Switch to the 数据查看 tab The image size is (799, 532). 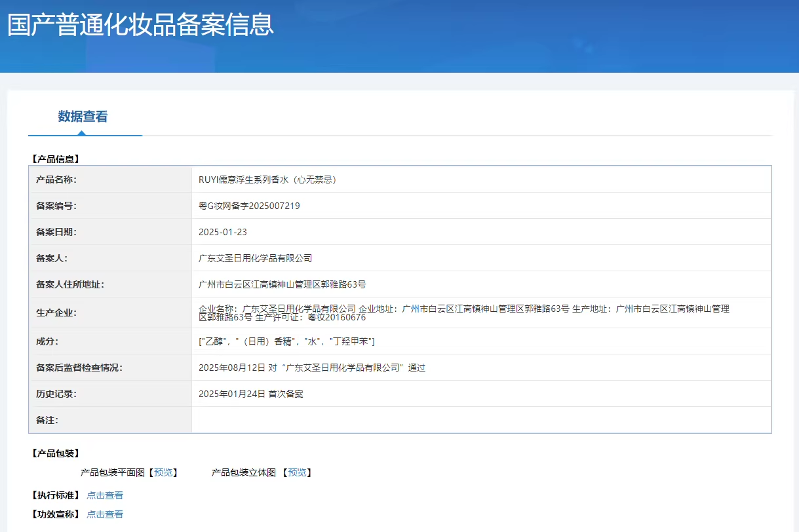83,117
